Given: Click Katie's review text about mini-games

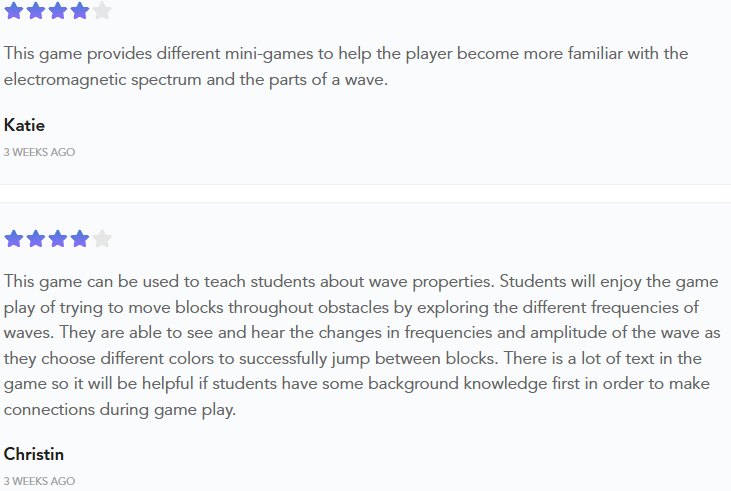Looking at the screenshot, I should 346,54.
